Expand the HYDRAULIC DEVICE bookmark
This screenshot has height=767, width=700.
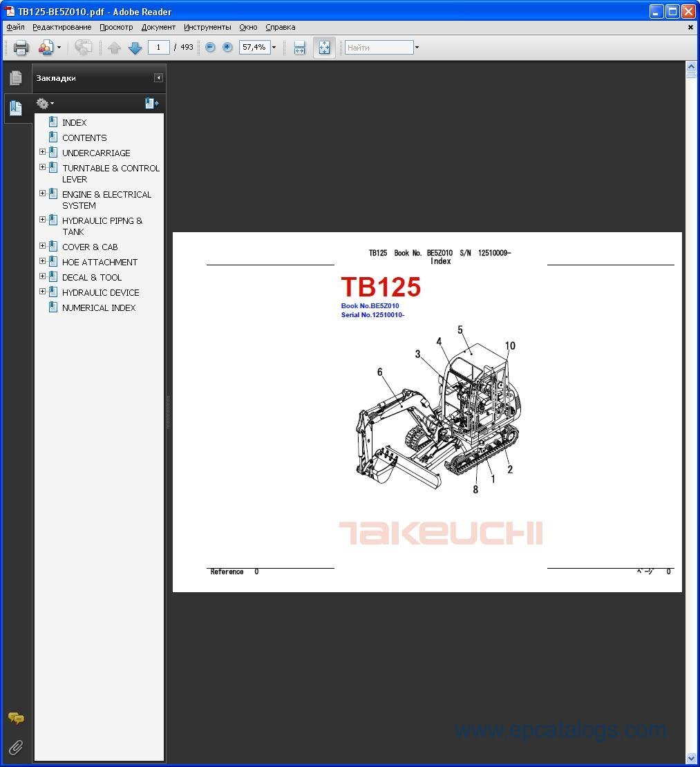[x=43, y=292]
